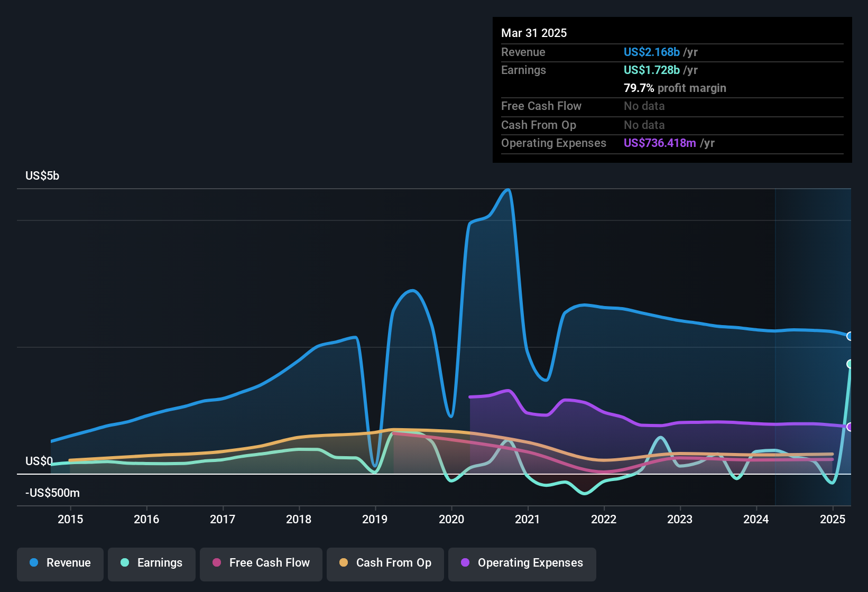
Task: Click the teal Earnings legend dot
Action: (125, 563)
